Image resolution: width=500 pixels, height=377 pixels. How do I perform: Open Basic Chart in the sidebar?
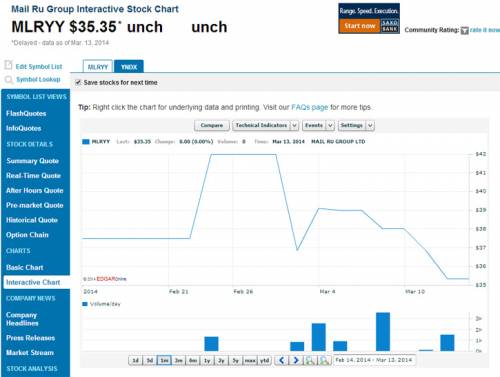coord(25,267)
